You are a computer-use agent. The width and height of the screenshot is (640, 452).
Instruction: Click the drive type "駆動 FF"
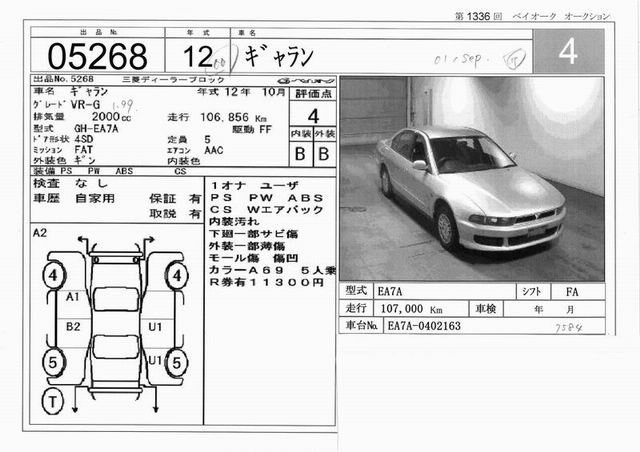pos(252,130)
